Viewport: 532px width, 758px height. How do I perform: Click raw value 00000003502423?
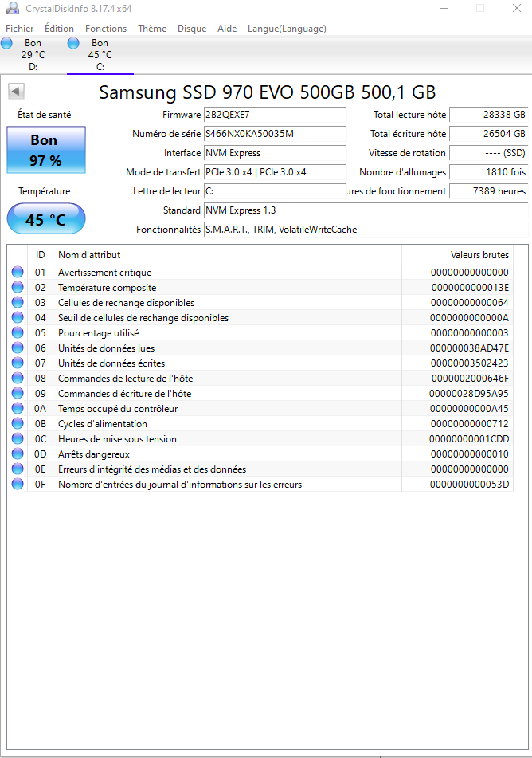pyautogui.click(x=470, y=363)
